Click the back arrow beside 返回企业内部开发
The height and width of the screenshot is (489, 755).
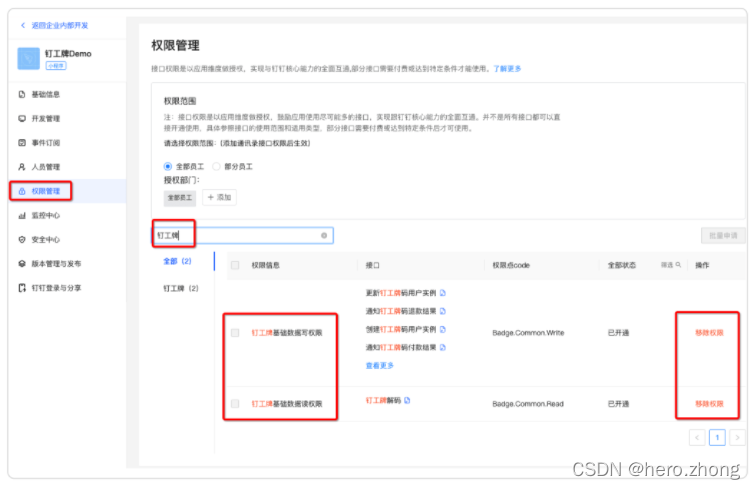[23, 26]
